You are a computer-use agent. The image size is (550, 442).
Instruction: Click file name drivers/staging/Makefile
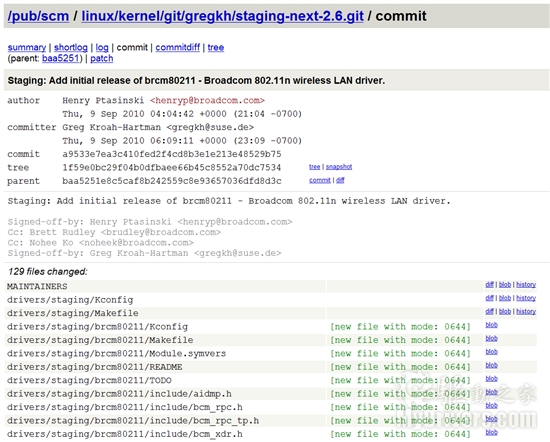(x=73, y=313)
